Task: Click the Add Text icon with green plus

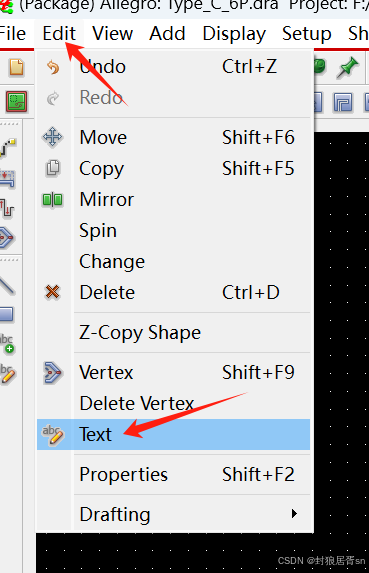Action: (7, 344)
